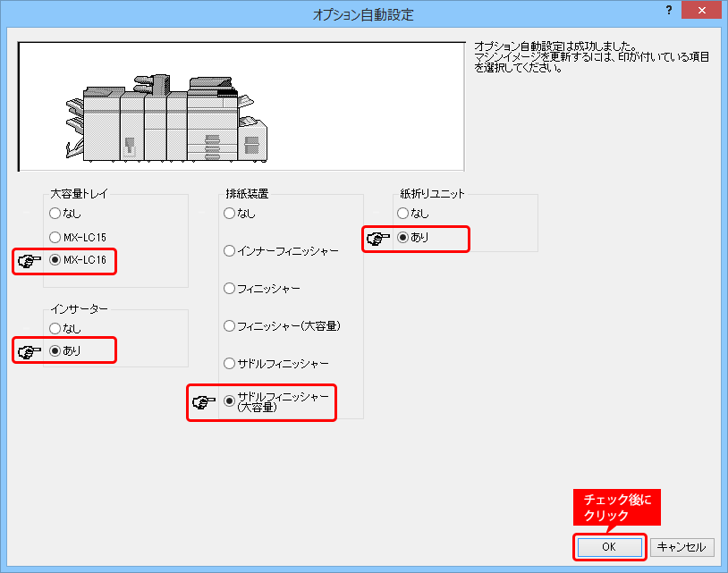Select the plain フィニッシャー option
Image resolution: width=728 pixels, height=573 pixels.
(x=230, y=289)
